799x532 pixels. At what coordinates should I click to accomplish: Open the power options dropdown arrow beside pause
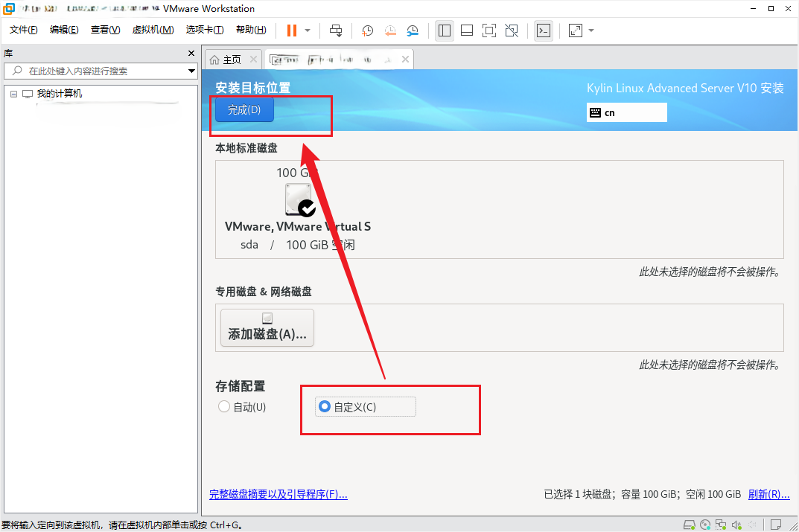[308, 31]
